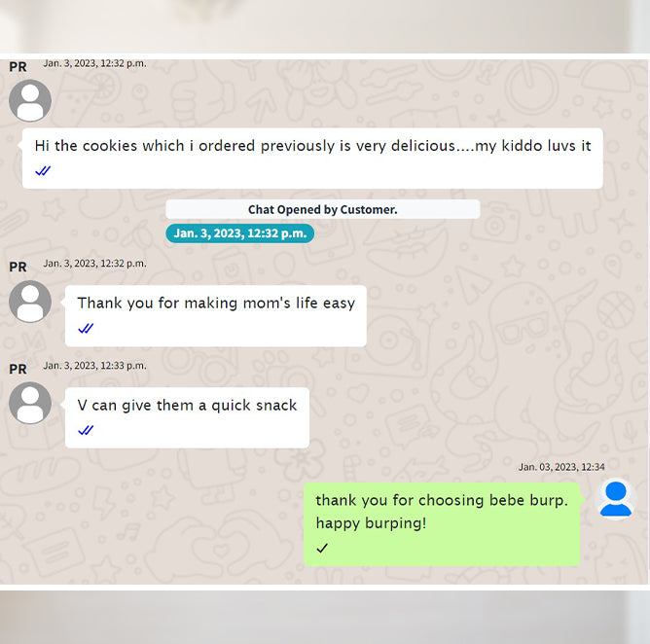Click the double-check under "quick snack" message

[x=86, y=431]
